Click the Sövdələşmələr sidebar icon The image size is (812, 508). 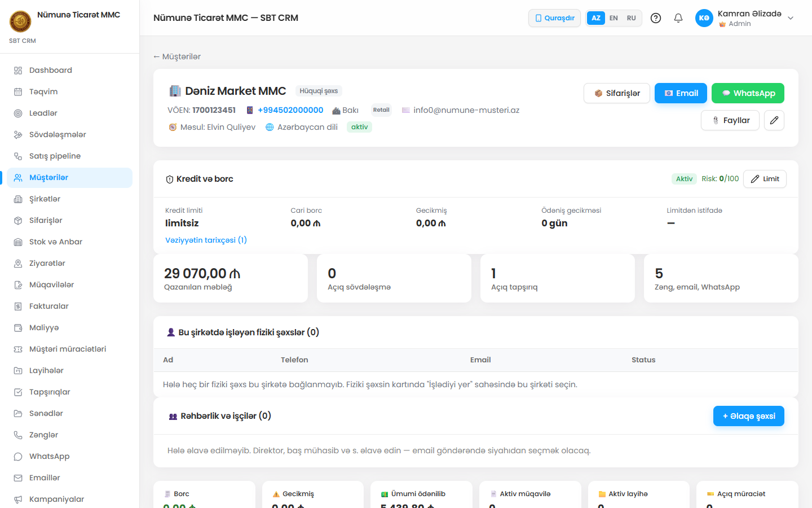(18, 135)
